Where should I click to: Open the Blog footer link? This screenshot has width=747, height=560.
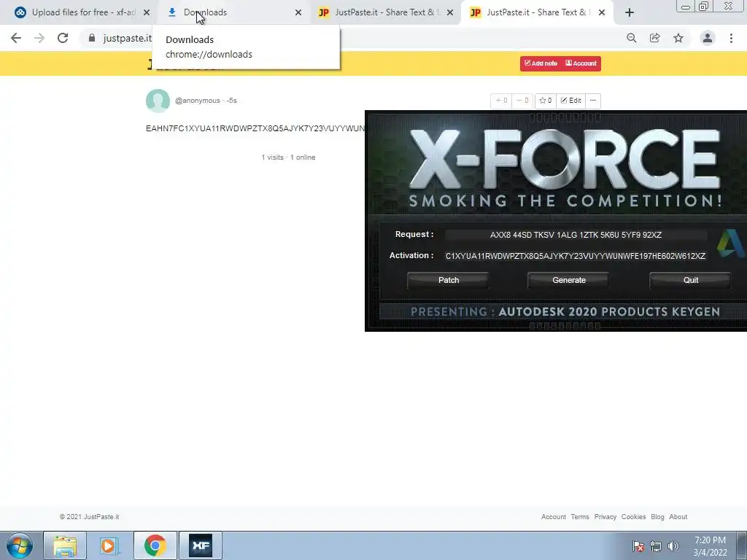[x=657, y=517]
